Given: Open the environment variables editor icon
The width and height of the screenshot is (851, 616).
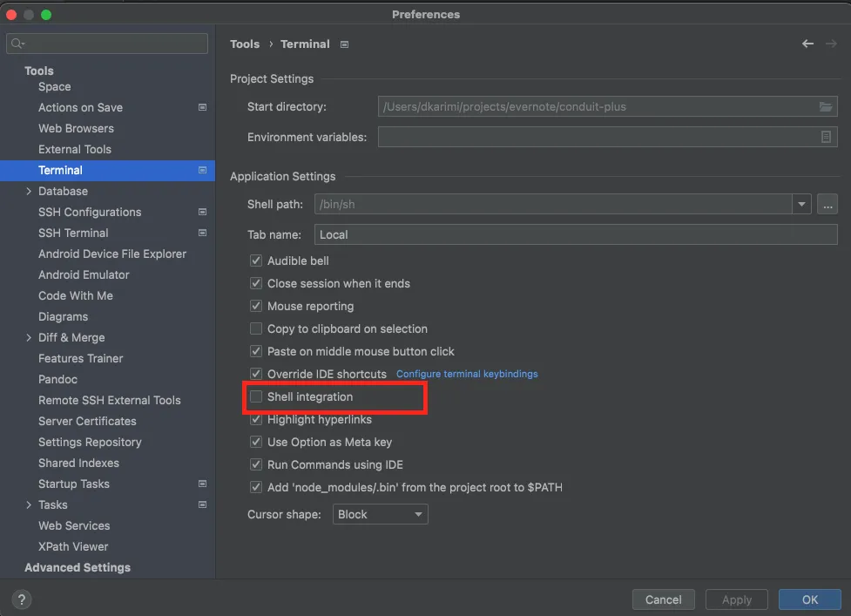Looking at the screenshot, I should (x=826, y=137).
